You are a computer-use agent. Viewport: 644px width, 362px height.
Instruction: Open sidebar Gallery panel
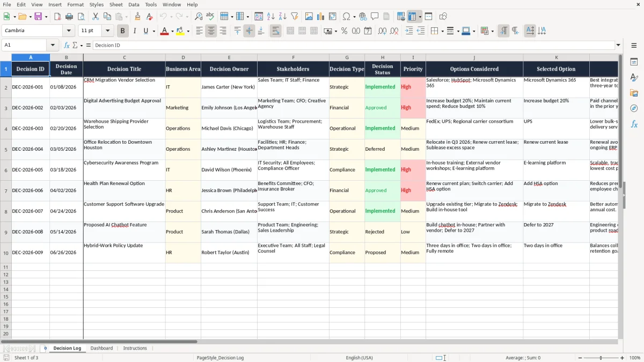pos(634,93)
